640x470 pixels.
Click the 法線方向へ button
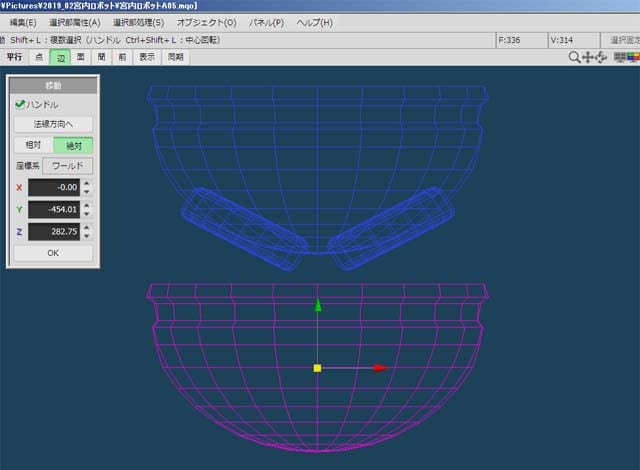point(53,124)
